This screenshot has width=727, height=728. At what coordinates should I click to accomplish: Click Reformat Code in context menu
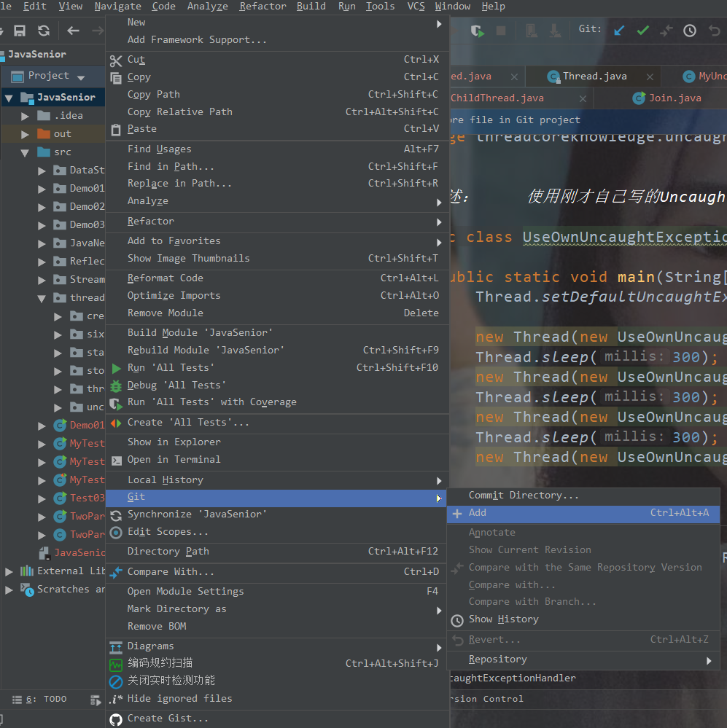tap(166, 278)
